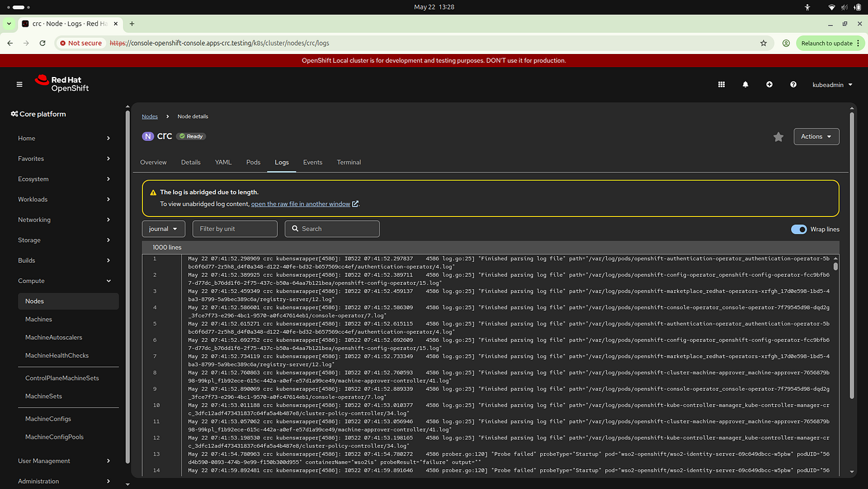Click the log warning triangle icon

pos(153,192)
